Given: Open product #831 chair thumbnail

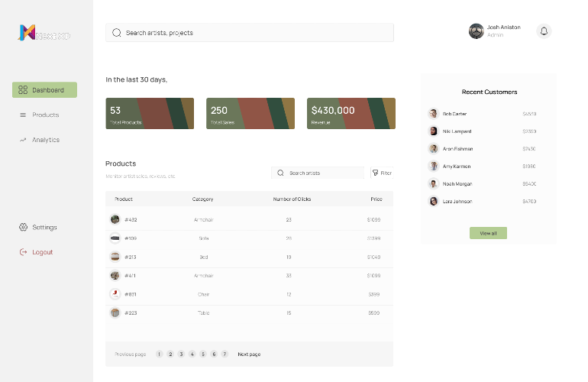Looking at the screenshot, I should coord(115,294).
